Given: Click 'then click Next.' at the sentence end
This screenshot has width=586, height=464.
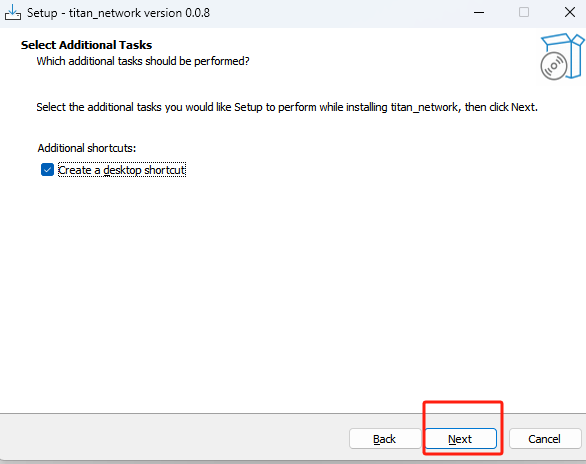Looking at the screenshot, I should (x=501, y=107).
